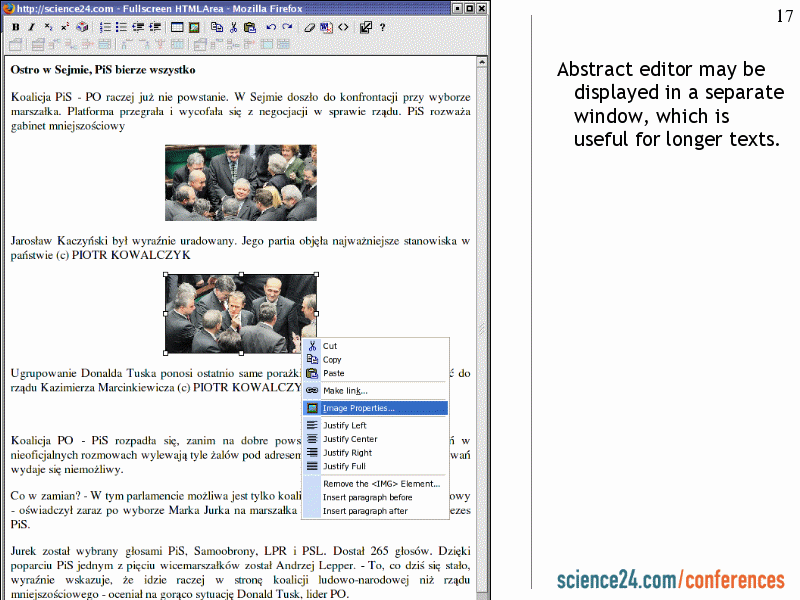Click the science24.com/conferences link
800x600 pixels.
(x=670, y=580)
